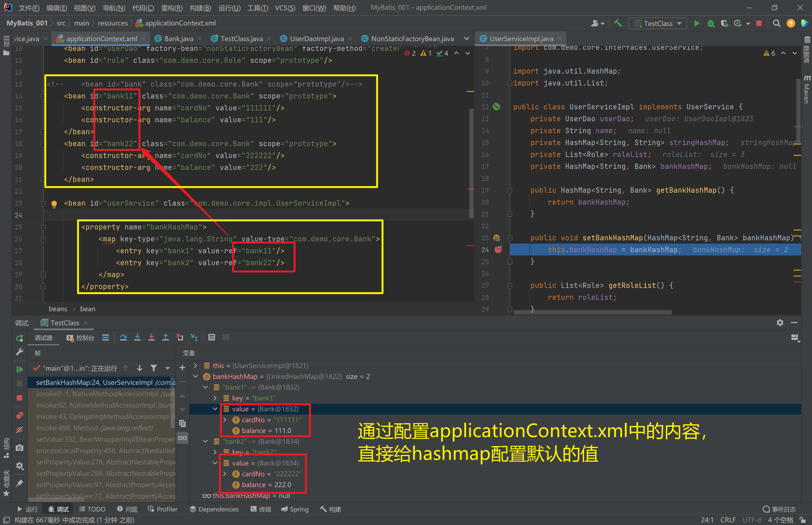Image resolution: width=812 pixels, height=525 pixels.
Task: Open the Spring tool window button
Action: pos(295,509)
